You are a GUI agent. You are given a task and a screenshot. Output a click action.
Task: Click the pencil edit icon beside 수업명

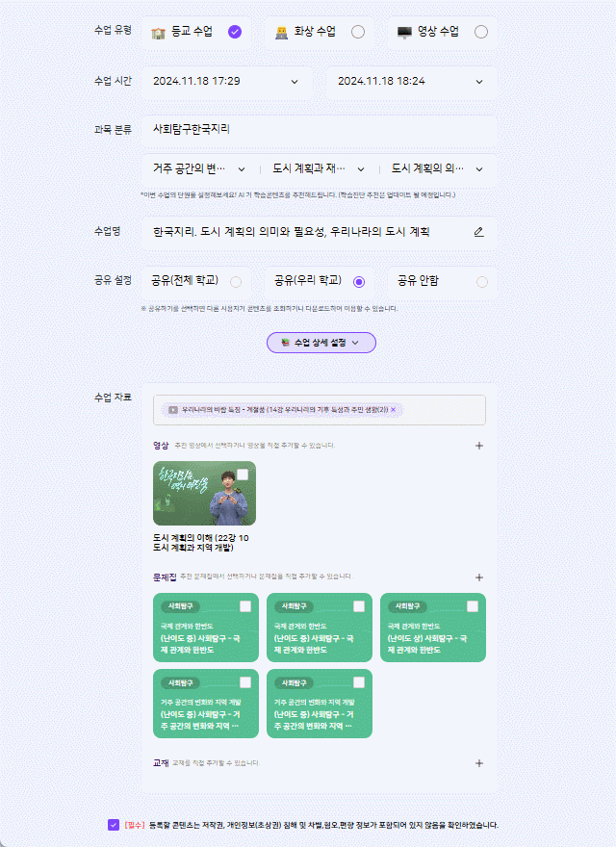coord(478,232)
